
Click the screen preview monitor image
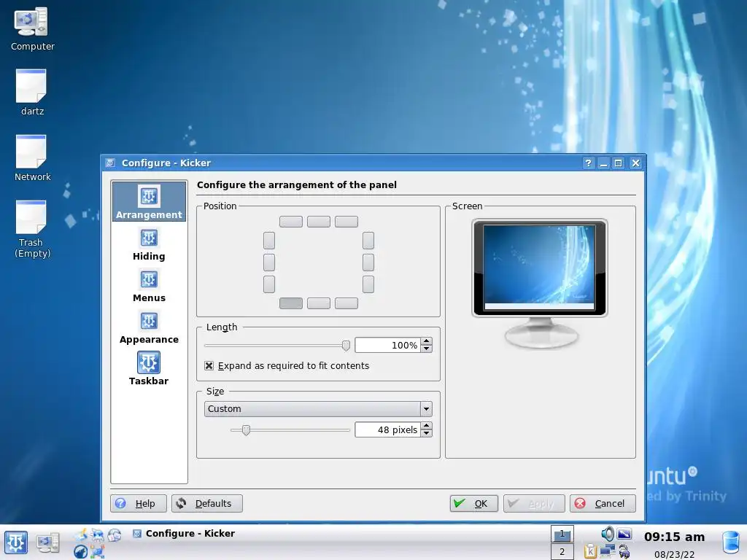(x=539, y=284)
